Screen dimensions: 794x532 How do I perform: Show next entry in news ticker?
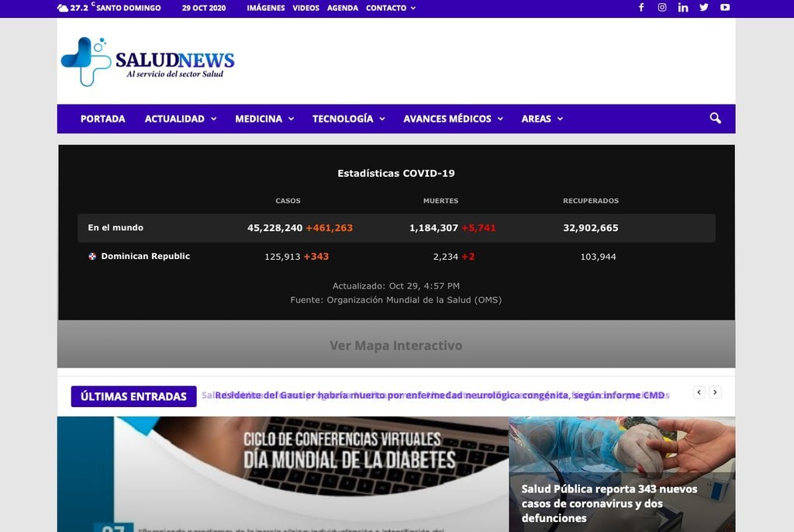point(715,392)
